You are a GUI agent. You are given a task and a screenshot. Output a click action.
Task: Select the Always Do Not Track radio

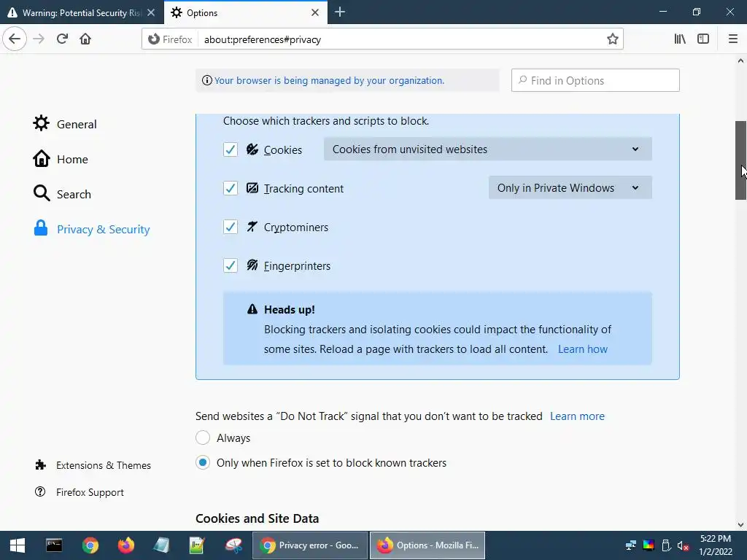pyautogui.click(x=203, y=437)
